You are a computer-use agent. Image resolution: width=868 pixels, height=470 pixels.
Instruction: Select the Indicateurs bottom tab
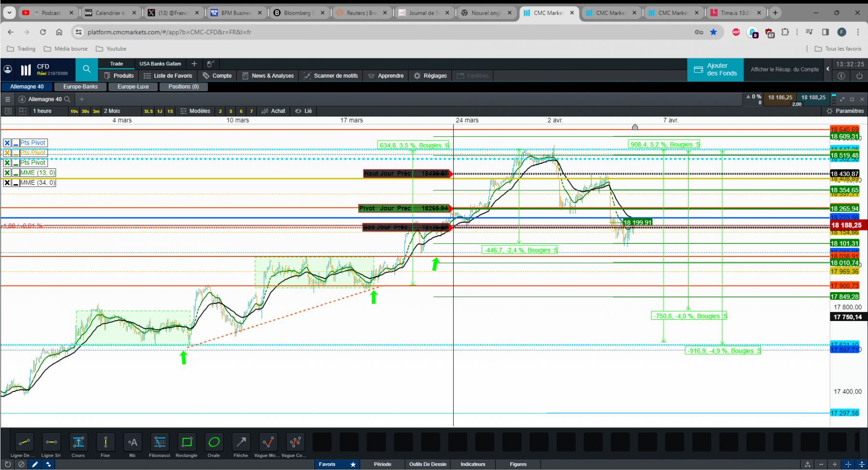click(x=473, y=464)
